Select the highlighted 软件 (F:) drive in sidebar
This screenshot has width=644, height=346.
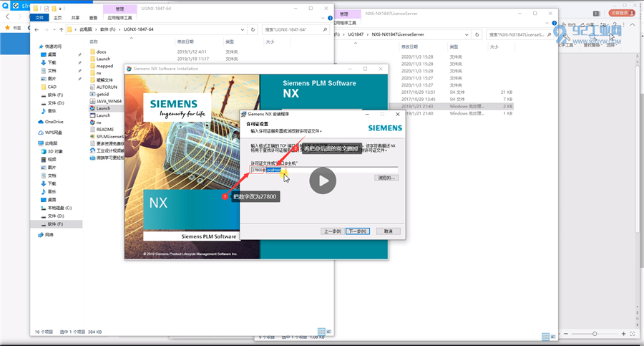(x=55, y=224)
